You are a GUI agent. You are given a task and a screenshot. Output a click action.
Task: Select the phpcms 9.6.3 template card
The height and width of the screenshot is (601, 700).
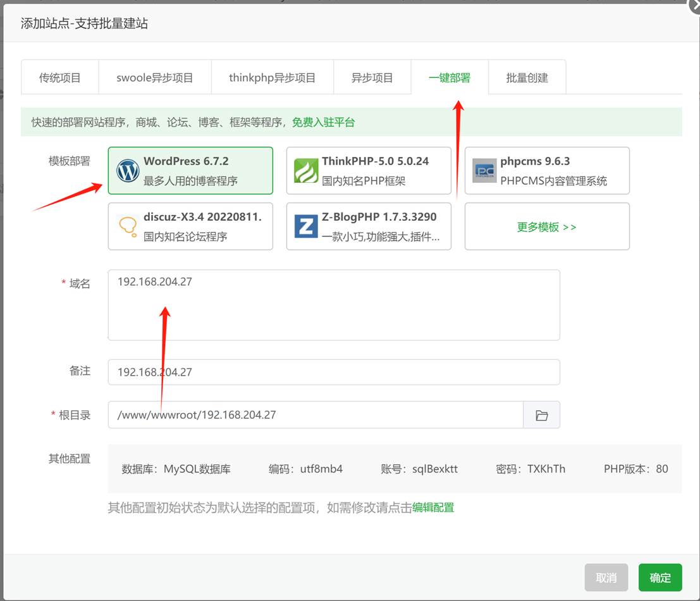[x=548, y=171]
